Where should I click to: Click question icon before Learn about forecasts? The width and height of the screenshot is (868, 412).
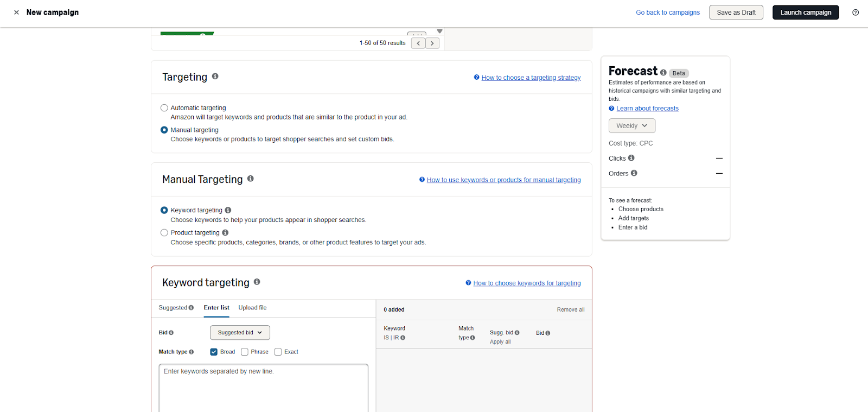(611, 109)
